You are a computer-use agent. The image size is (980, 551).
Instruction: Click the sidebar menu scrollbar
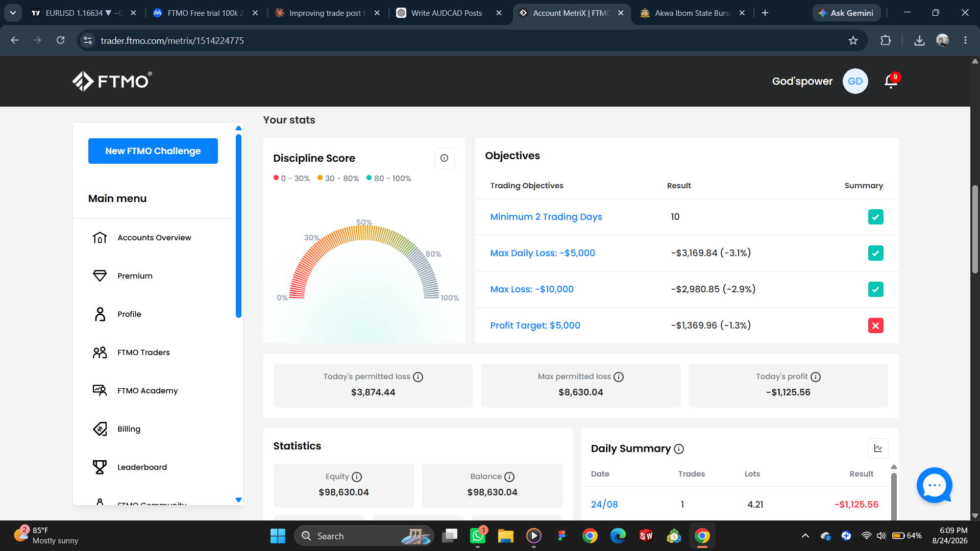(x=238, y=226)
